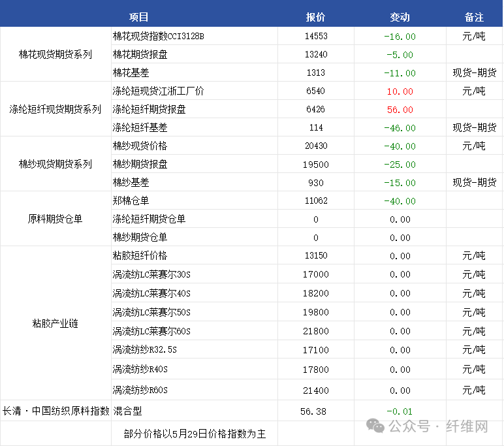Click the red change value 10.00
Viewport: 504px width, 446px height.
pos(400,91)
